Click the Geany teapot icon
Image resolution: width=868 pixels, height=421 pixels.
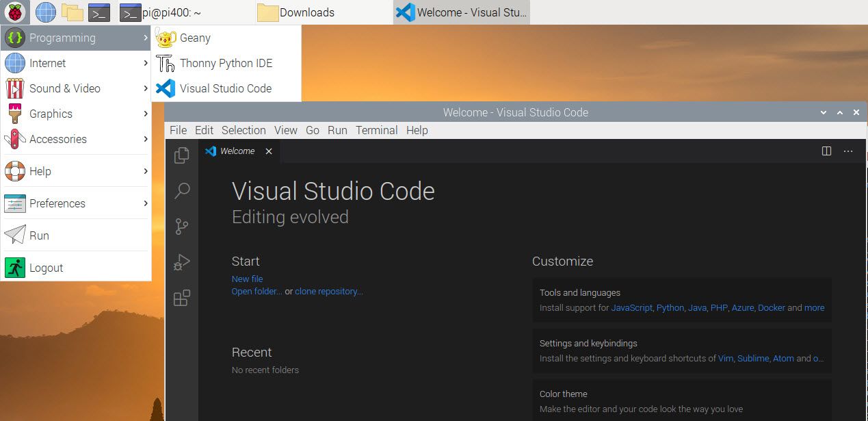click(166, 38)
